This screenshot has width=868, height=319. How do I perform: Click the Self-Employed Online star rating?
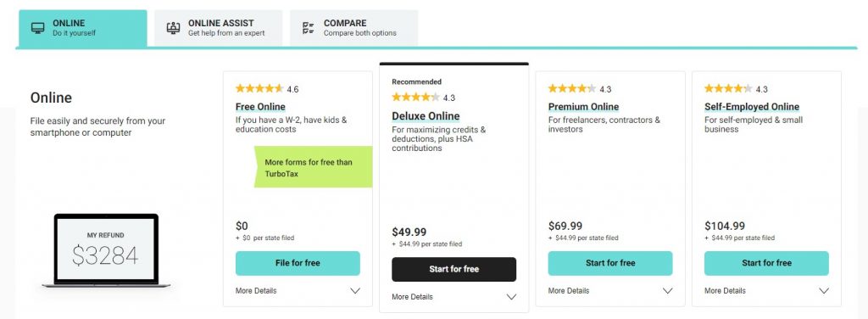coord(728,88)
